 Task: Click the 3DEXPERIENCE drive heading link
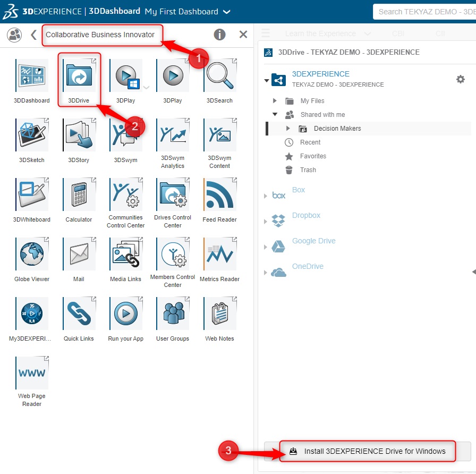point(320,74)
